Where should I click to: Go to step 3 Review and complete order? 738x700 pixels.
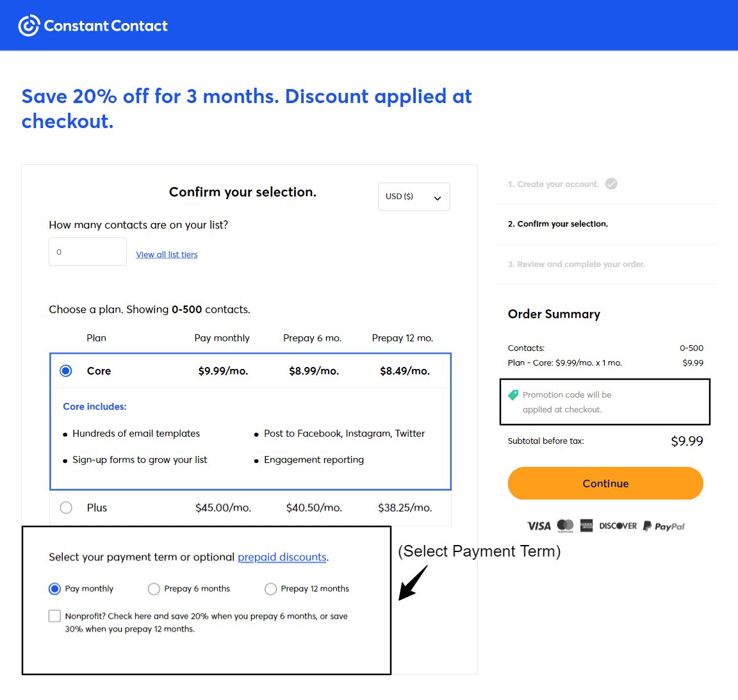coord(576,265)
